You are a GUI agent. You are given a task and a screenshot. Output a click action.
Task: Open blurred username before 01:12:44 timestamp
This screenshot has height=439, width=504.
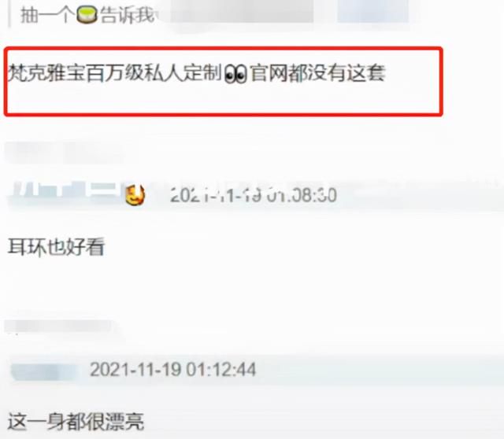coord(44,372)
